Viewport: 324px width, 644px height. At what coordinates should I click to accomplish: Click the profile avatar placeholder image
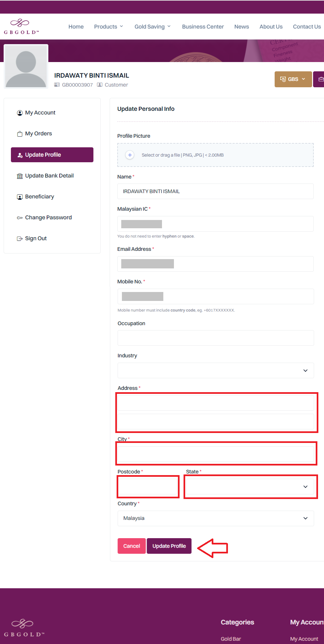point(26,67)
